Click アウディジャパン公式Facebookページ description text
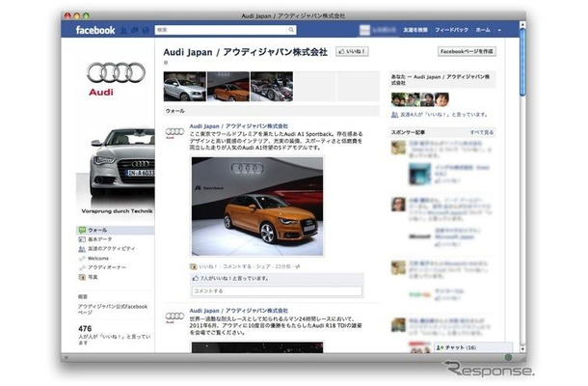Screen dimensions: 588x386 pos(113,309)
